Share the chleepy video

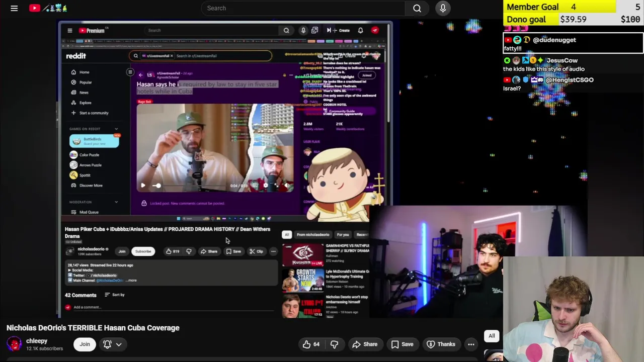(x=365, y=344)
